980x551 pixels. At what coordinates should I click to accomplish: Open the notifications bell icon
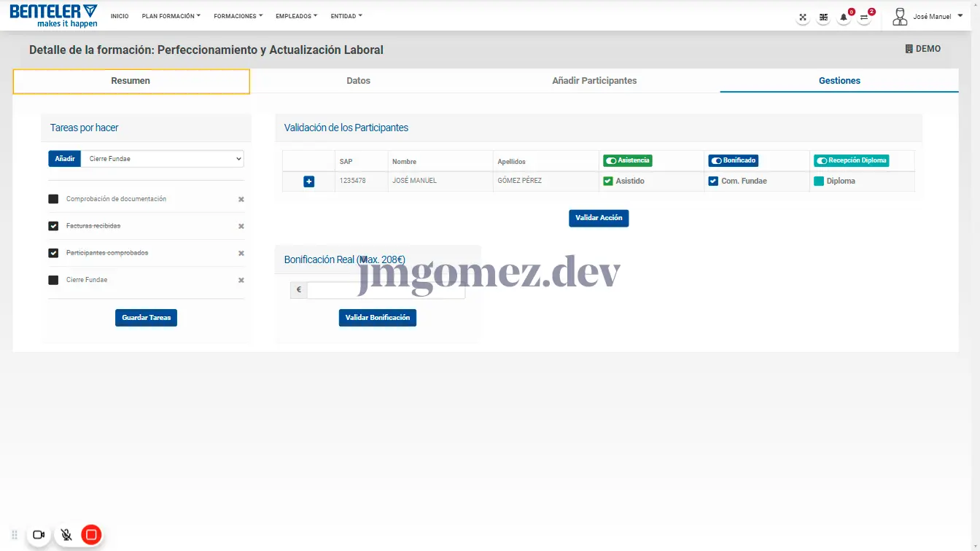[x=844, y=17]
